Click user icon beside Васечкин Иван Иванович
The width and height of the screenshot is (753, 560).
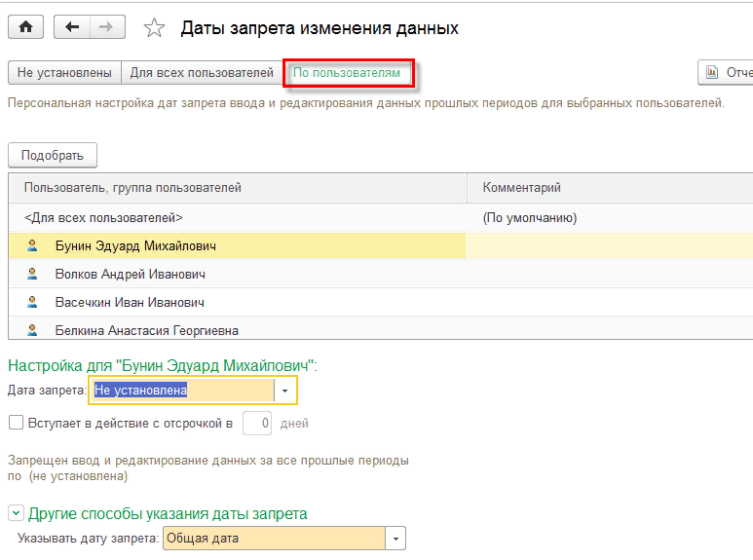pos(32,303)
